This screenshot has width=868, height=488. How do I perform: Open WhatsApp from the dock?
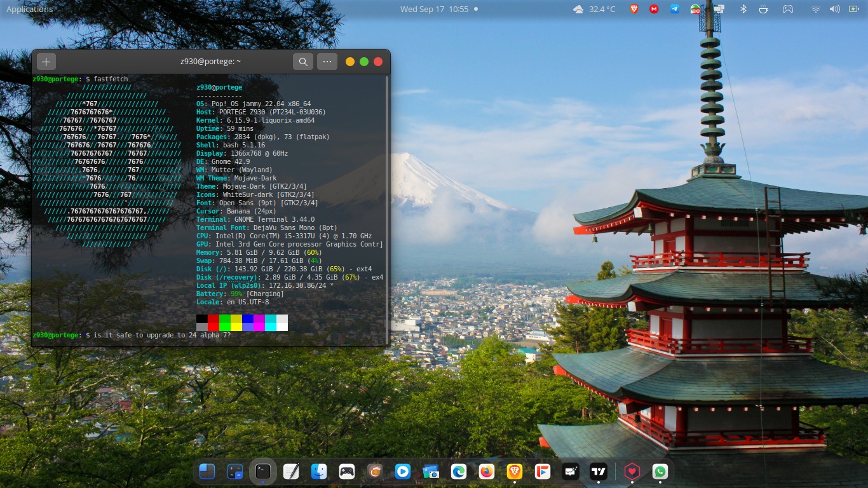660,471
